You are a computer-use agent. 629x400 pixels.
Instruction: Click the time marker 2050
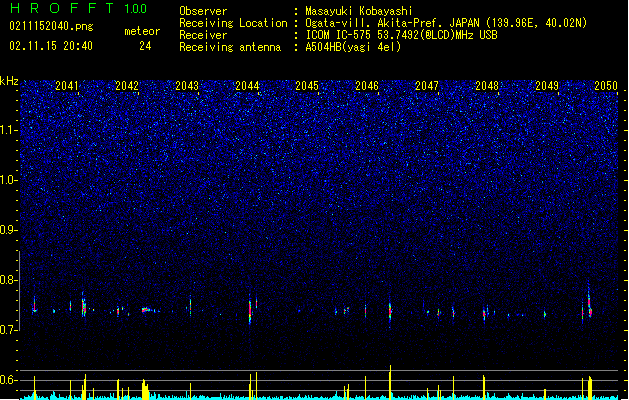point(606,85)
